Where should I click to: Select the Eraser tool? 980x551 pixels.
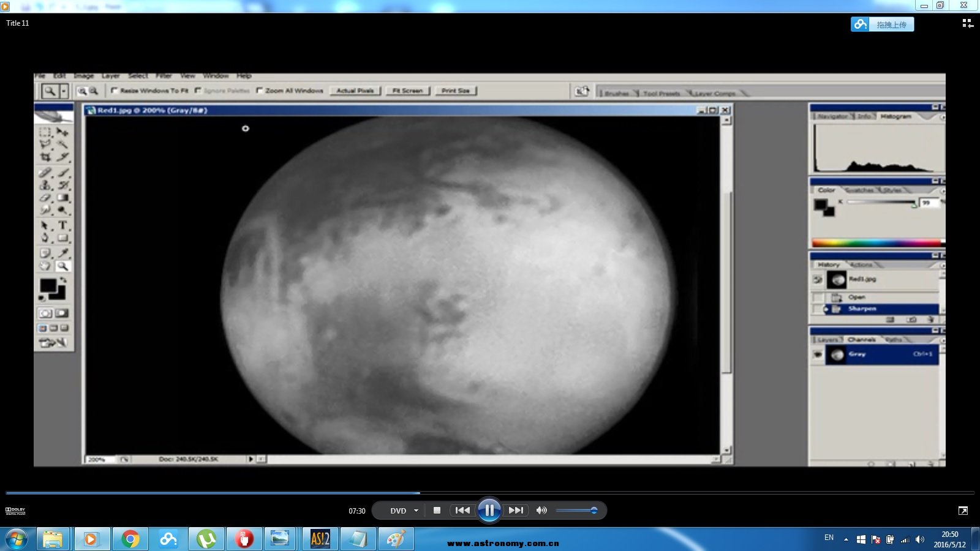(x=45, y=198)
